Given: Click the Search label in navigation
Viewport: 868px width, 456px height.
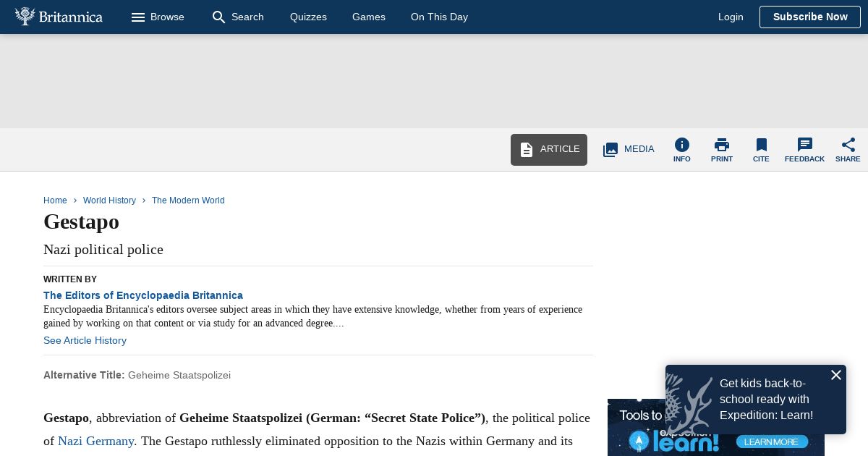Looking at the screenshot, I should tap(247, 17).
